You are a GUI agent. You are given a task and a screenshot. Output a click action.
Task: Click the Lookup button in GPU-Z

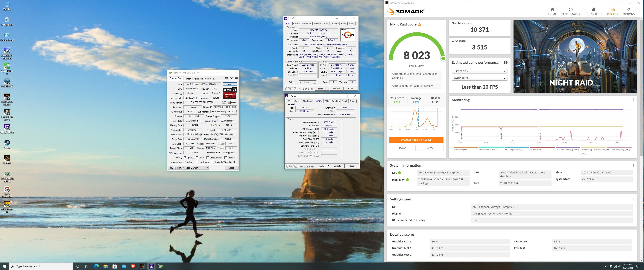(x=230, y=84)
